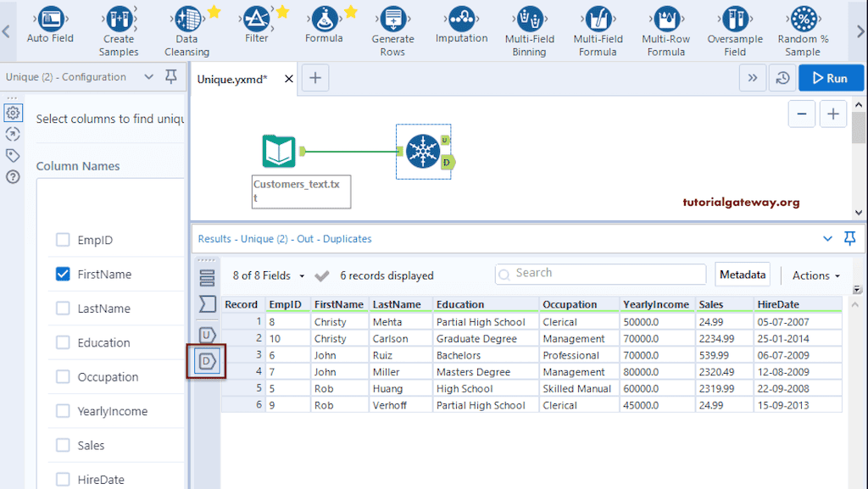Open workflow history clock icon

(x=782, y=78)
